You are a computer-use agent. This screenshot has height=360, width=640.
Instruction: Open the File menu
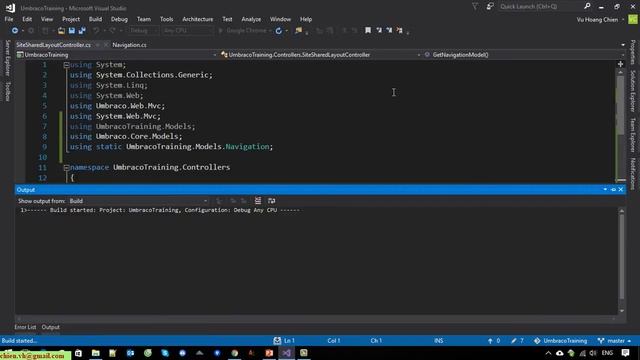pos(9,19)
